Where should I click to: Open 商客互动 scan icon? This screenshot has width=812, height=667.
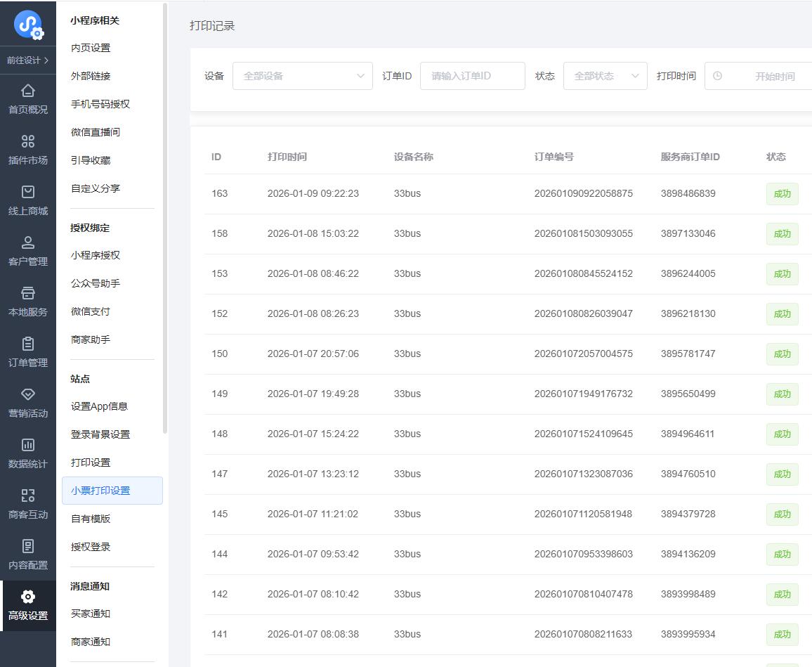28,496
